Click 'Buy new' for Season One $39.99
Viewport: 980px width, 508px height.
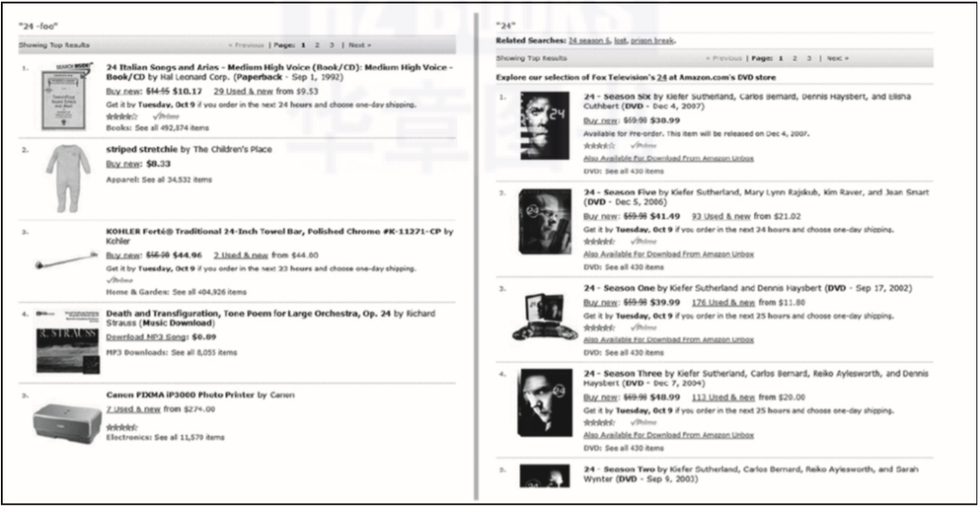click(x=601, y=302)
